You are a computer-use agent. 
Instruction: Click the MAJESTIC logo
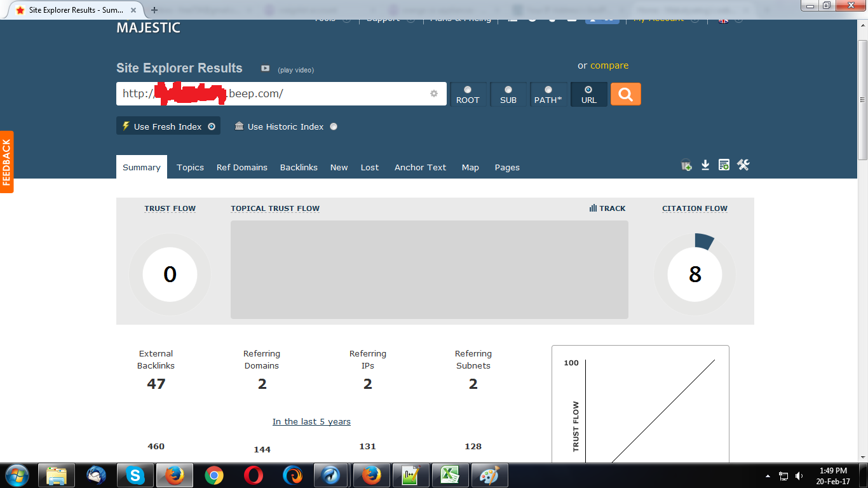tap(149, 28)
